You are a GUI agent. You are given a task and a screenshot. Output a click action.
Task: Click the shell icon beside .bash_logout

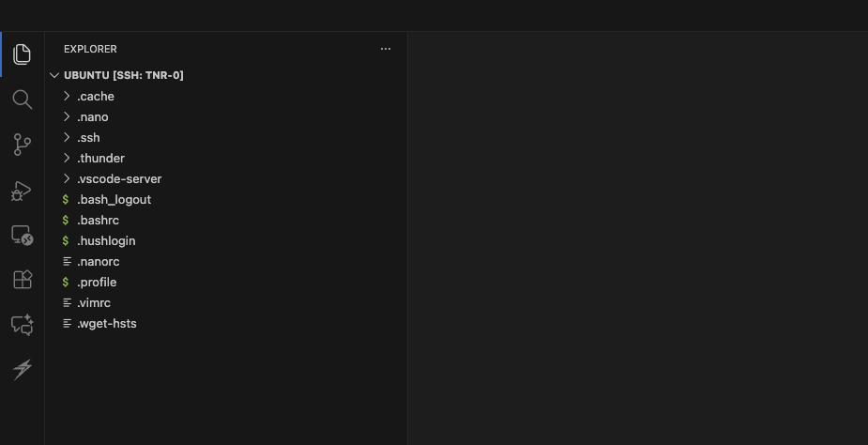tap(66, 200)
